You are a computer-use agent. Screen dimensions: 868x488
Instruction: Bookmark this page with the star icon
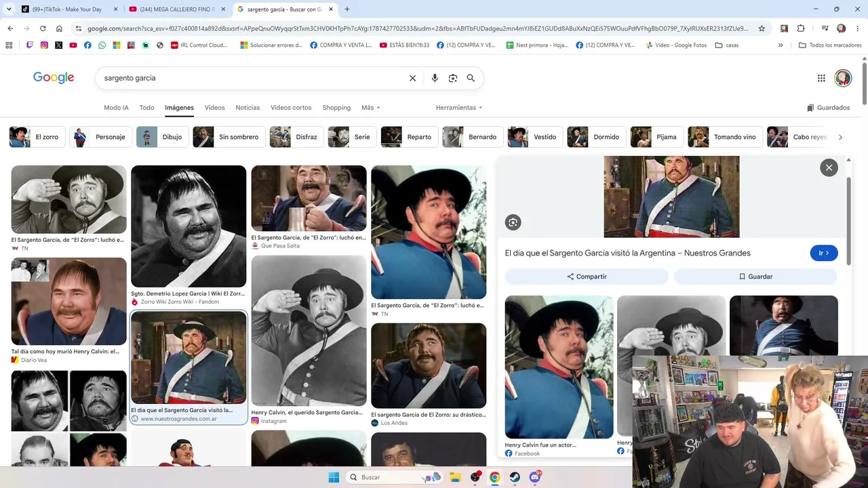coord(762,28)
